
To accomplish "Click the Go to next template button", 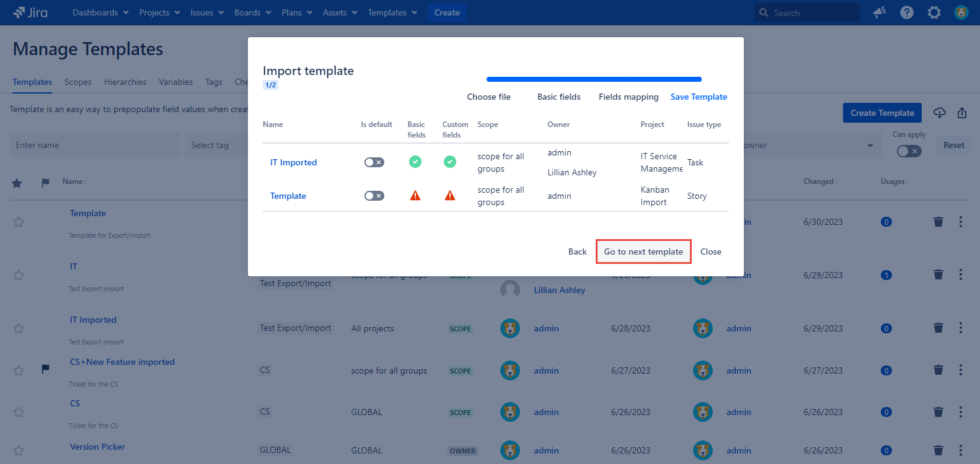I will tap(643, 252).
